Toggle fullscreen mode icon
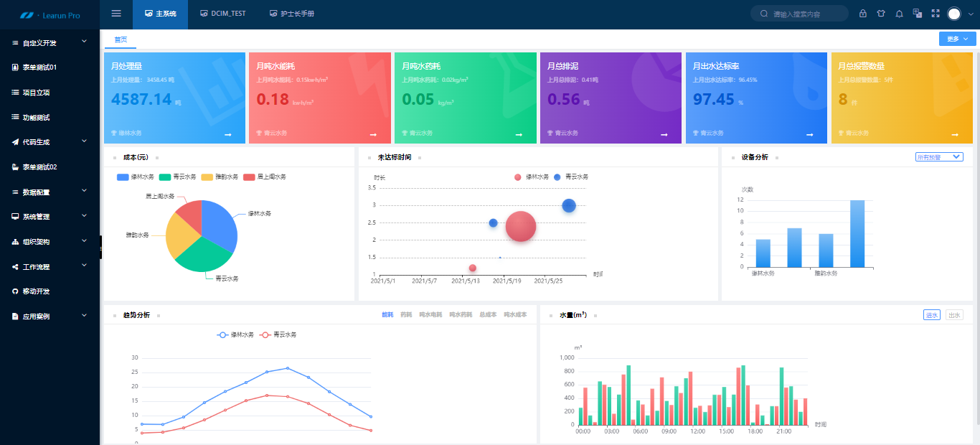Viewport: 980px width, 445px height. point(936,14)
